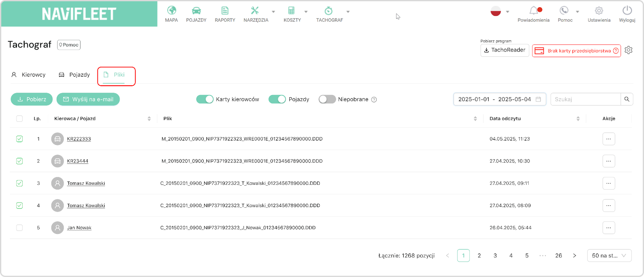The height and width of the screenshot is (277, 644).
Task: Check row 5 checkbox for Jan Nowak
Action: [x=19, y=228]
